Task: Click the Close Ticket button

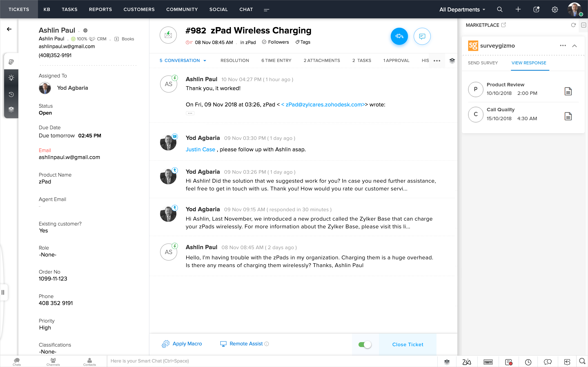Action: pos(408,344)
